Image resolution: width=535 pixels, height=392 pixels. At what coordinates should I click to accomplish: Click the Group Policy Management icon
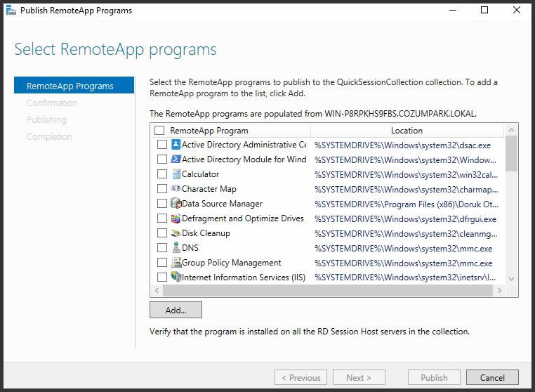176,262
